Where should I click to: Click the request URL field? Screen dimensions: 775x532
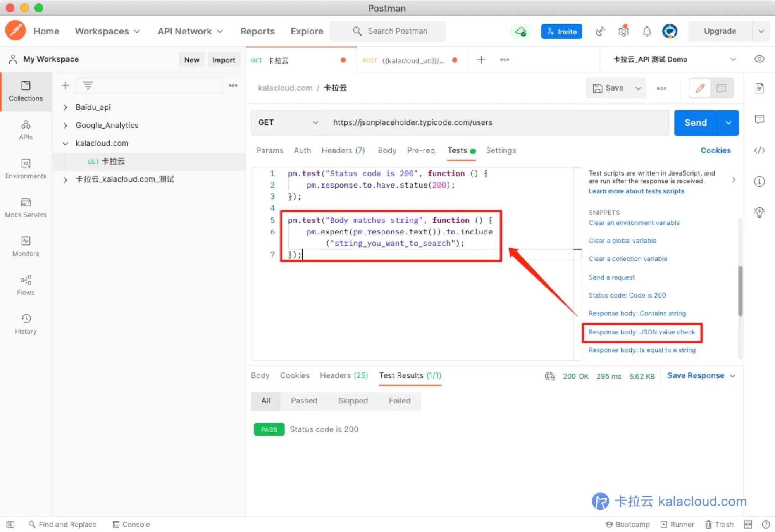(x=498, y=122)
